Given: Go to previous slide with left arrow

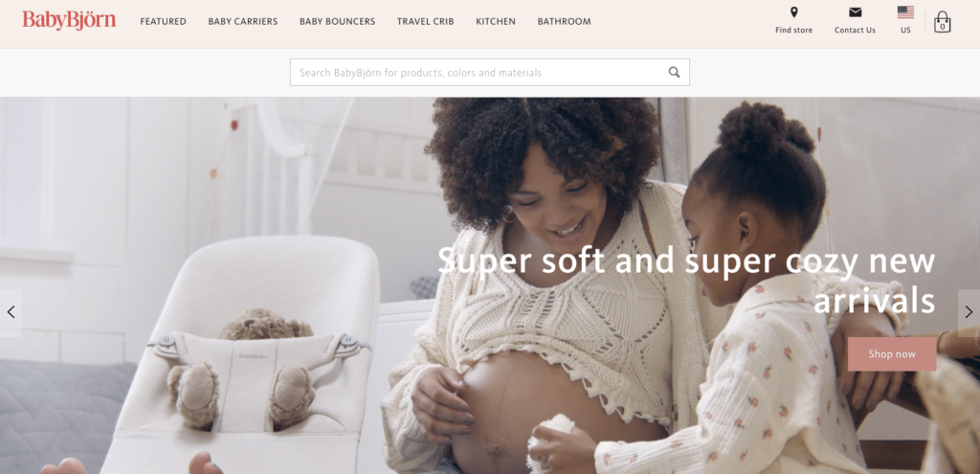Looking at the screenshot, I should [x=11, y=312].
